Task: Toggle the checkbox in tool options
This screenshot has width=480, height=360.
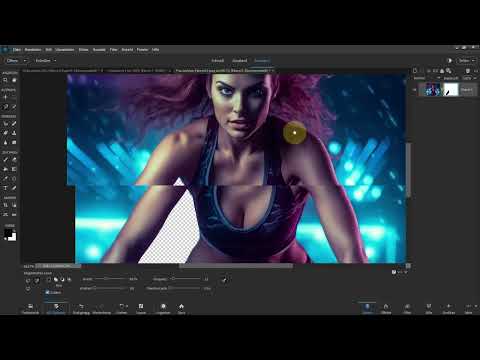Action: tap(47, 292)
